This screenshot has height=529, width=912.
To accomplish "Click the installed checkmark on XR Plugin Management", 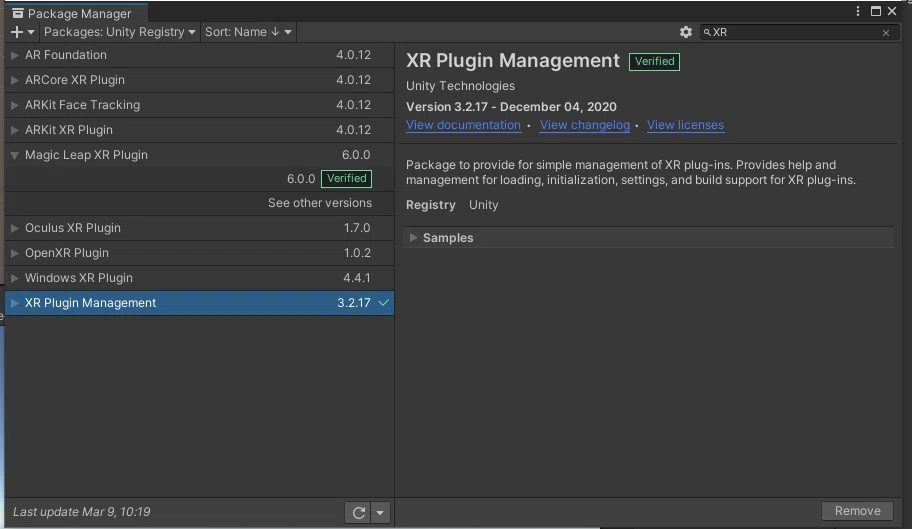I will (383, 303).
